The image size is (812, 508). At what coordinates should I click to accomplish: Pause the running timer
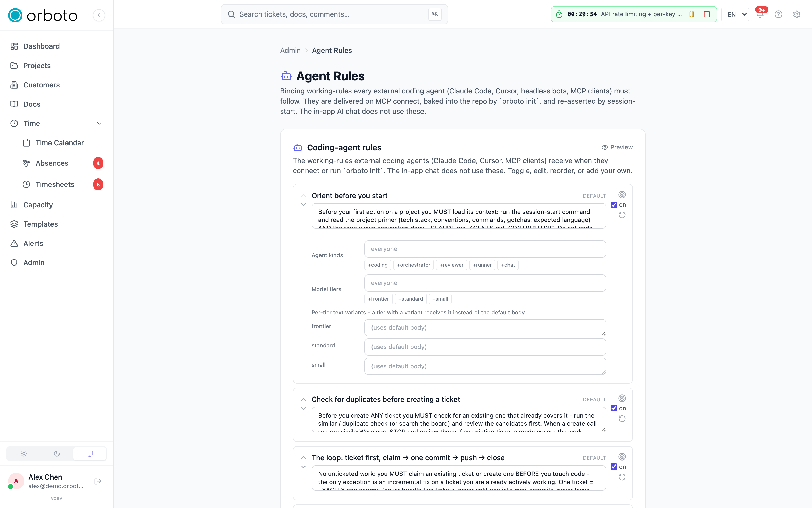[x=691, y=14]
